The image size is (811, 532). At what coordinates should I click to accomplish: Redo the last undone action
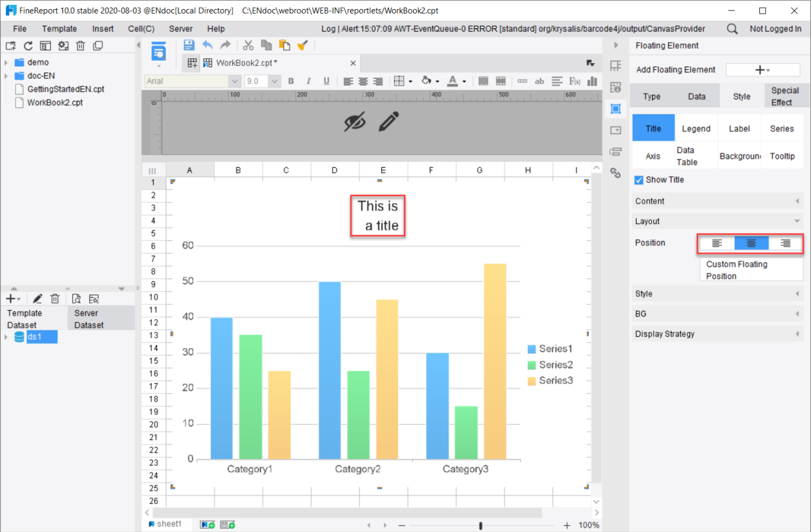click(226, 45)
